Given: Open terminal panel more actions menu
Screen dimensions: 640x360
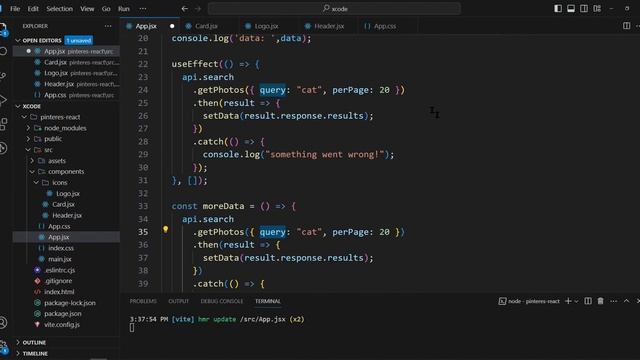Looking at the screenshot, I should click(x=613, y=301).
